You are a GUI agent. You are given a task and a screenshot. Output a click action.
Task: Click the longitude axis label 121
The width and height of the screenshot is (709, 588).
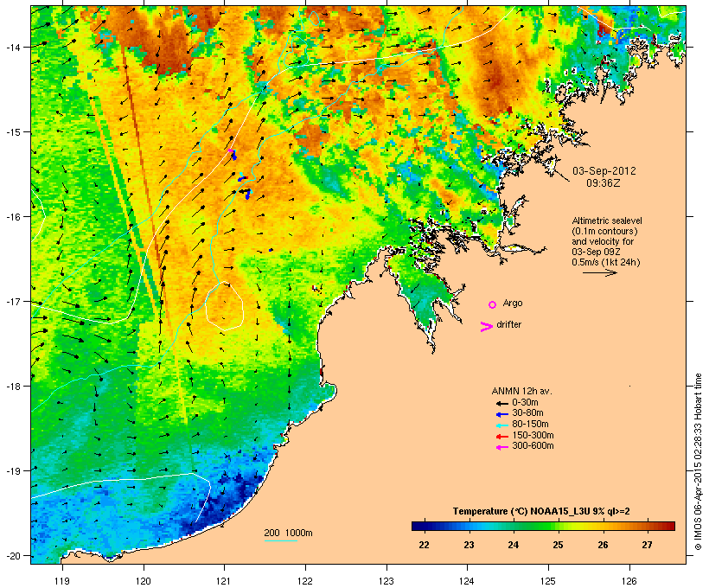pyautogui.click(x=224, y=581)
